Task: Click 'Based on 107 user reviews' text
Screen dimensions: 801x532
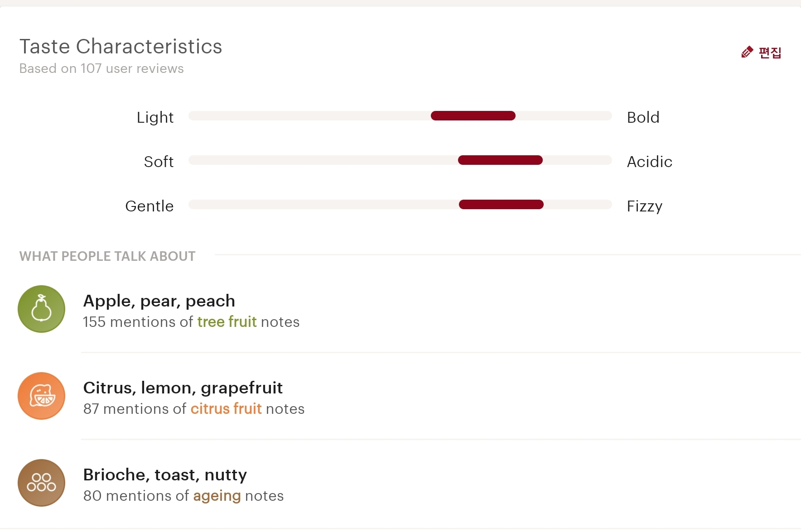Action: [101, 68]
